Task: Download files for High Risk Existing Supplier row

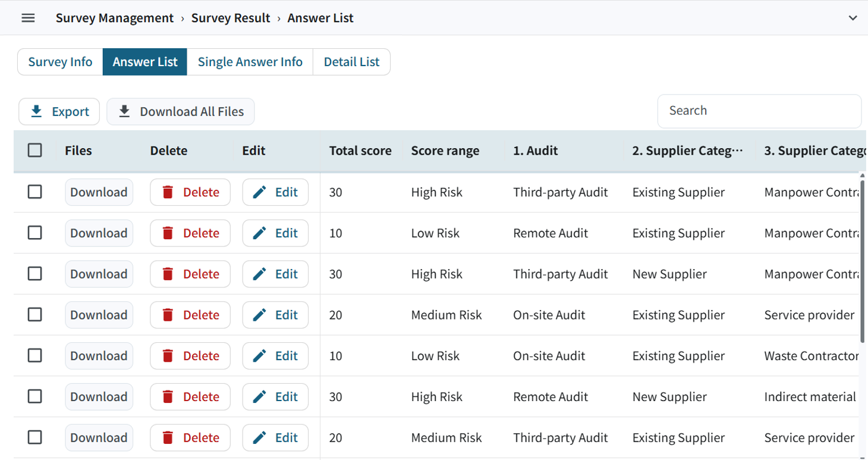Action: point(99,192)
